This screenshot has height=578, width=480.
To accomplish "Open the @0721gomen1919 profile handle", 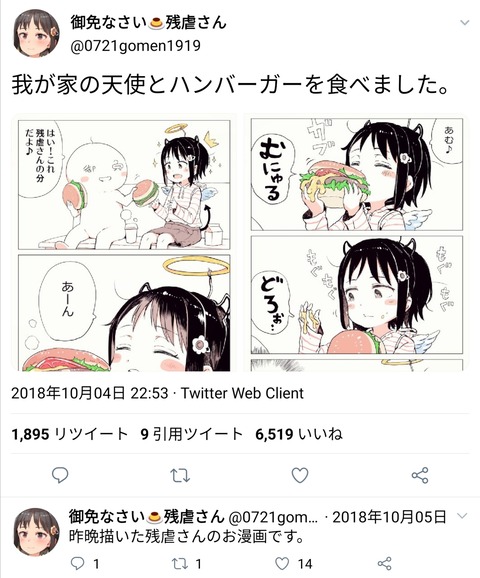I will point(135,46).
